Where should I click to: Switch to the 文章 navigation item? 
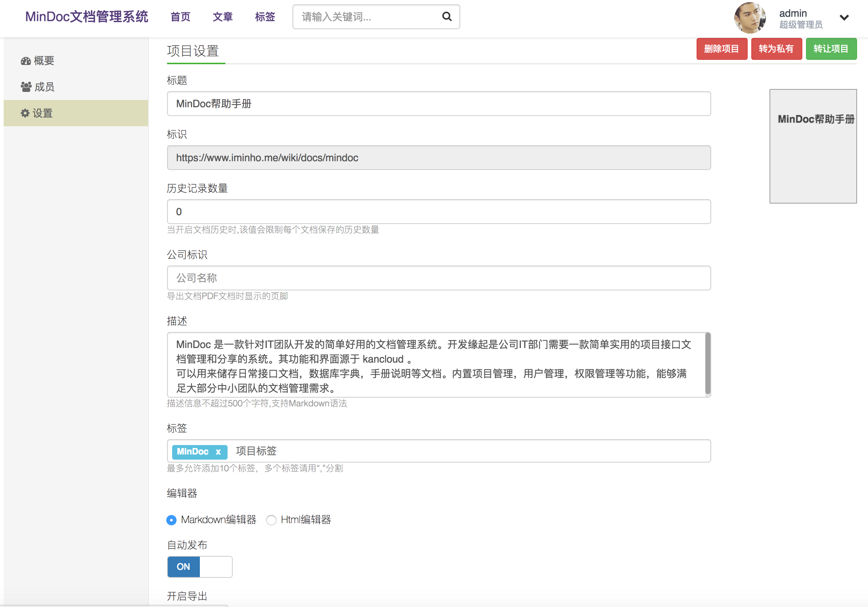[x=223, y=17]
